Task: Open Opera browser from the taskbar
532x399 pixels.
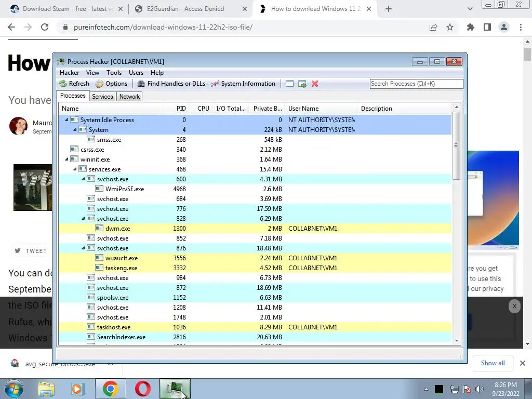Action: [x=143, y=389]
